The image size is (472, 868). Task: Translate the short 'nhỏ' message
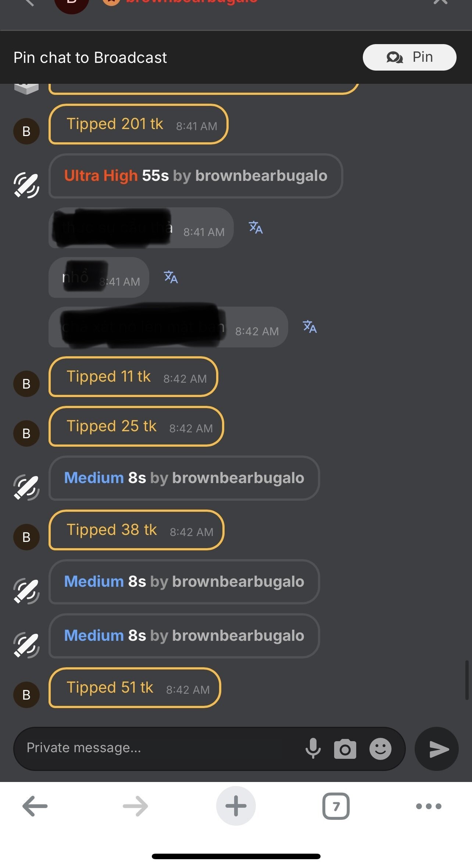pos(171,277)
